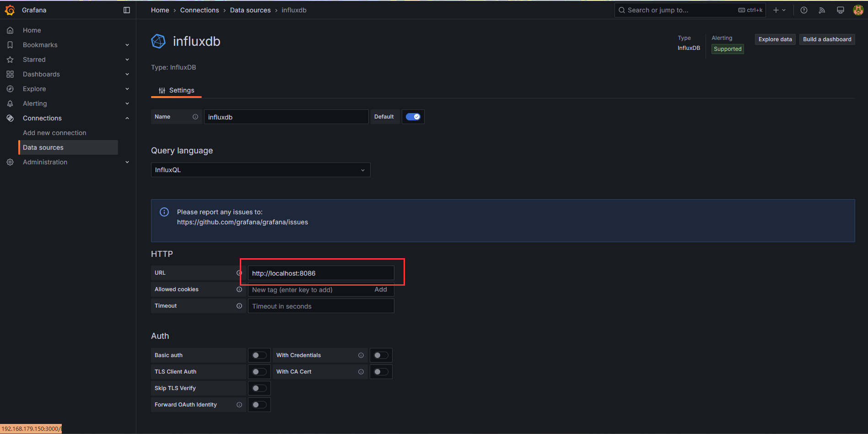Enable the Skip TLS Verify switch

pos(259,388)
